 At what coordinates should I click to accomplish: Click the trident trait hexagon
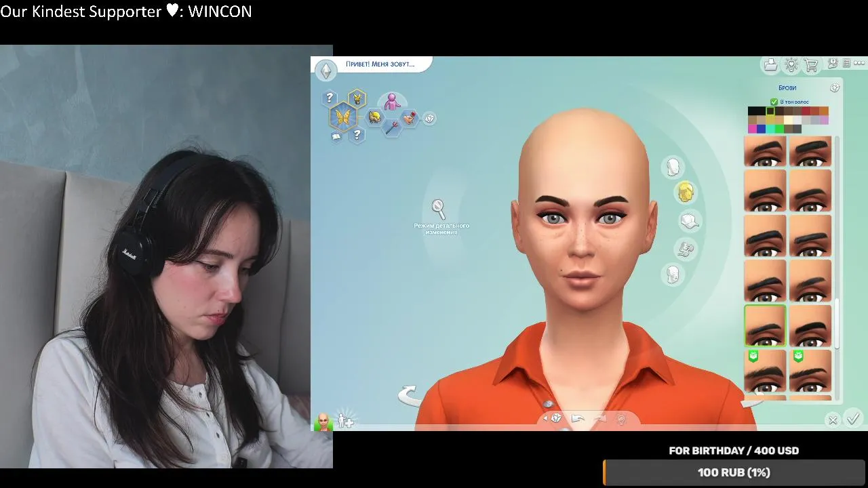[x=392, y=127]
